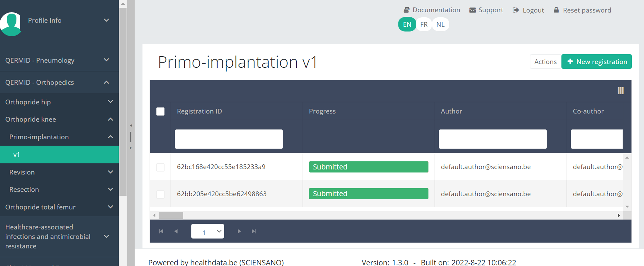
Task: Click the Registration ID filter field
Action: pos(229,139)
